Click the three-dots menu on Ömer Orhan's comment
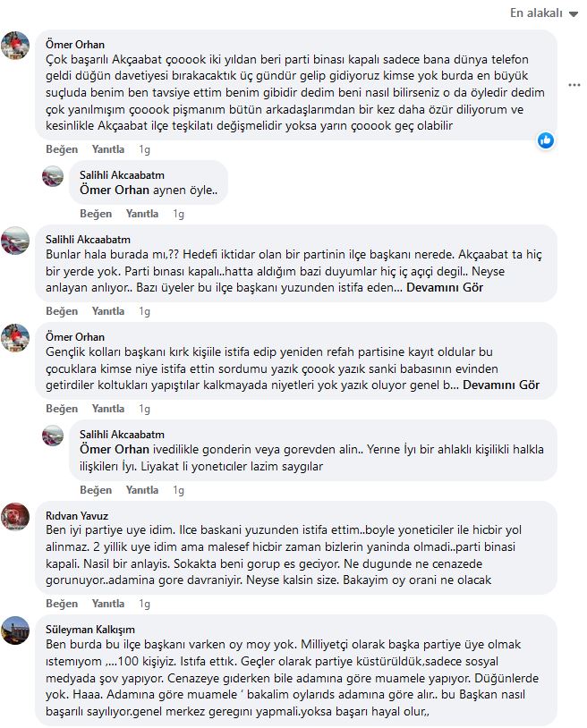 [574, 85]
